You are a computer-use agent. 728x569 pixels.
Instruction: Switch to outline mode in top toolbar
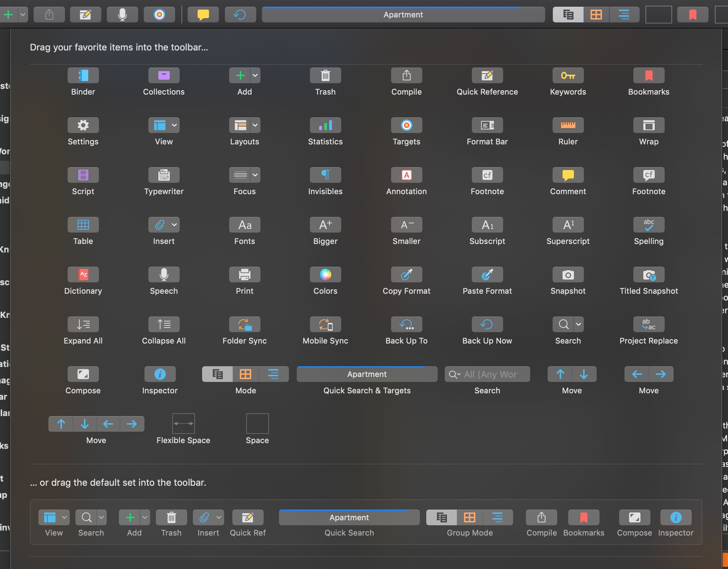pyautogui.click(x=624, y=15)
